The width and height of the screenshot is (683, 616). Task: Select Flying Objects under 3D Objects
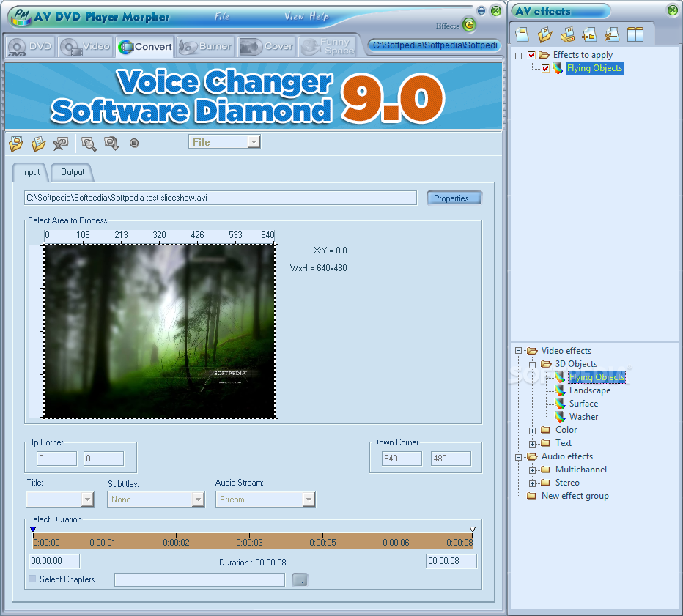pos(597,377)
